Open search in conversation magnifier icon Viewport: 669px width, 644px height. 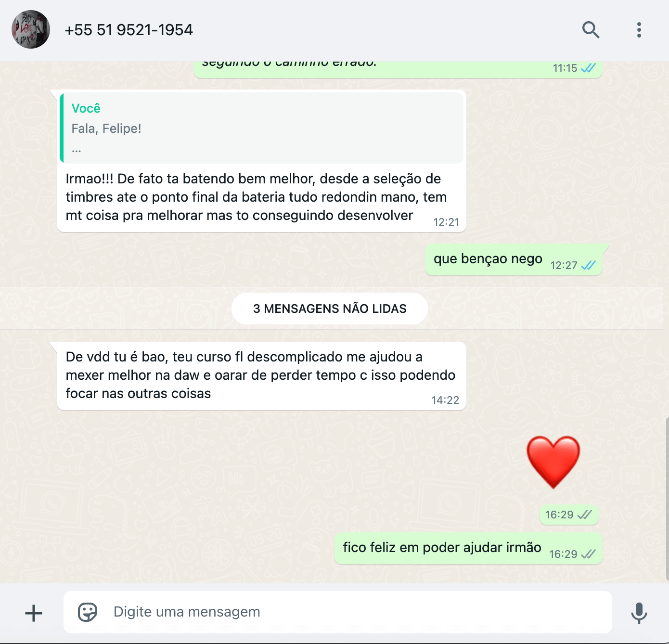[591, 30]
